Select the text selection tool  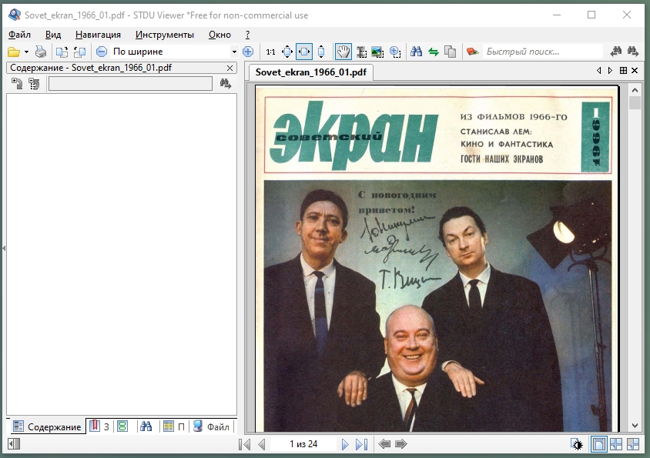361,52
